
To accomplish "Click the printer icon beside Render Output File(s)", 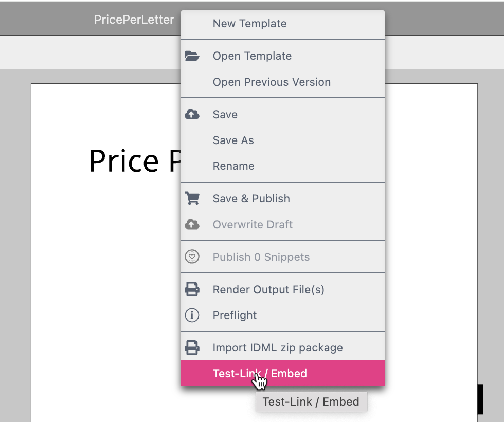I will [192, 290].
